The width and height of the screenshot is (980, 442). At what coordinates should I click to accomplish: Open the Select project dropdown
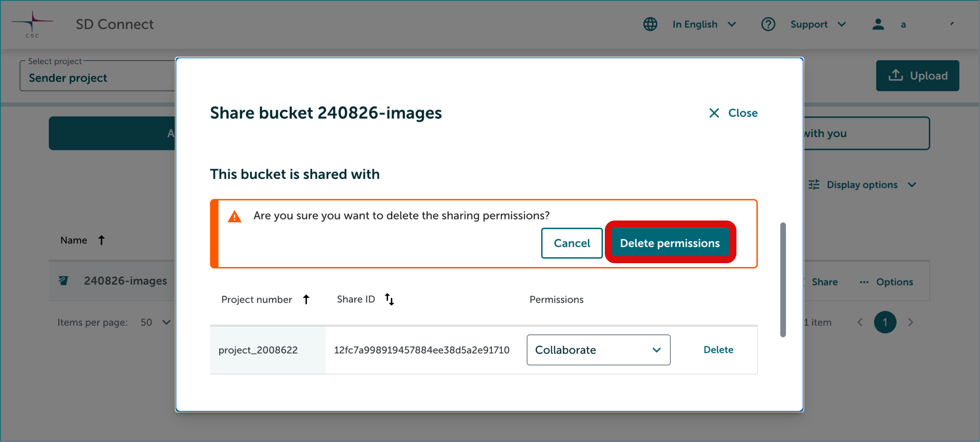tap(98, 75)
